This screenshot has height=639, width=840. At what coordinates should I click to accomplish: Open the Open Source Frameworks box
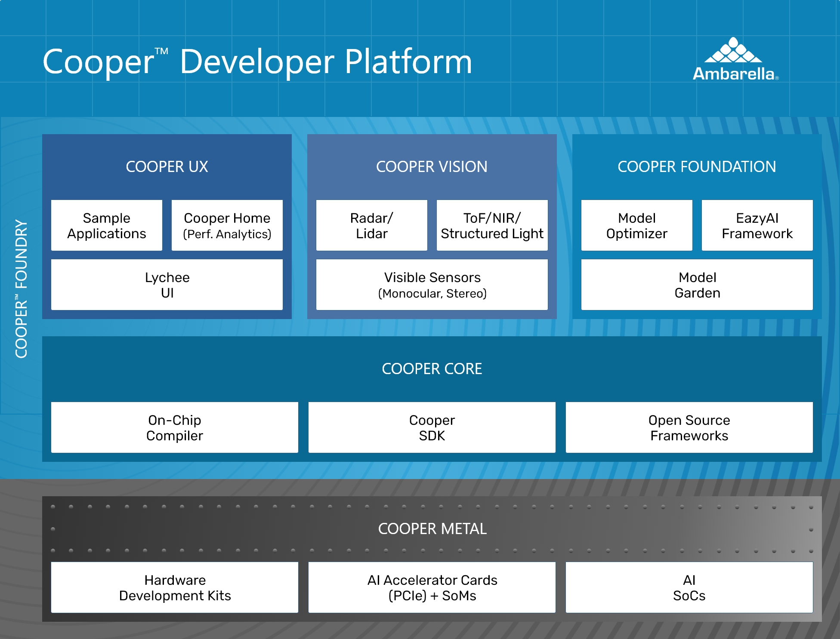click(x=689, y=427)
